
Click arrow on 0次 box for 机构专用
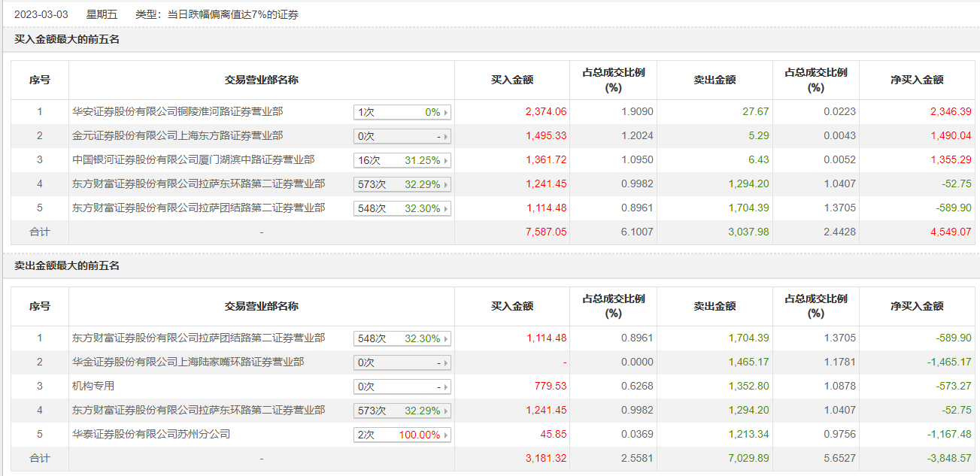[x=446, y=387]
